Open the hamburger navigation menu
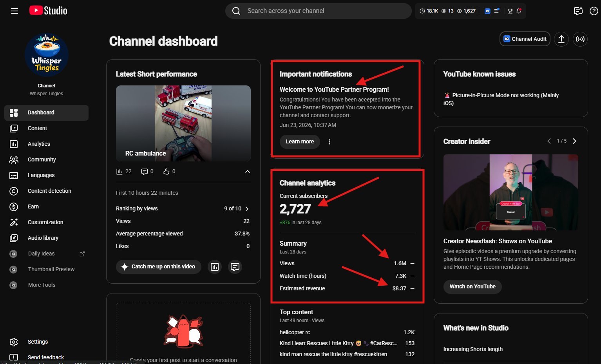The height and width of the screenshot is (364, 601). click(14, 11)
